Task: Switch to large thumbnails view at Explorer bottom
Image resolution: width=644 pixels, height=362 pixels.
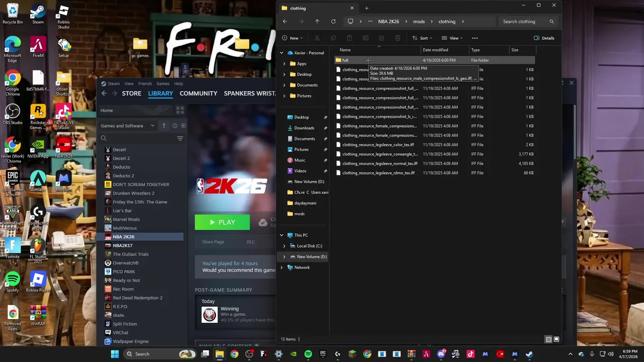Action: 556,339
